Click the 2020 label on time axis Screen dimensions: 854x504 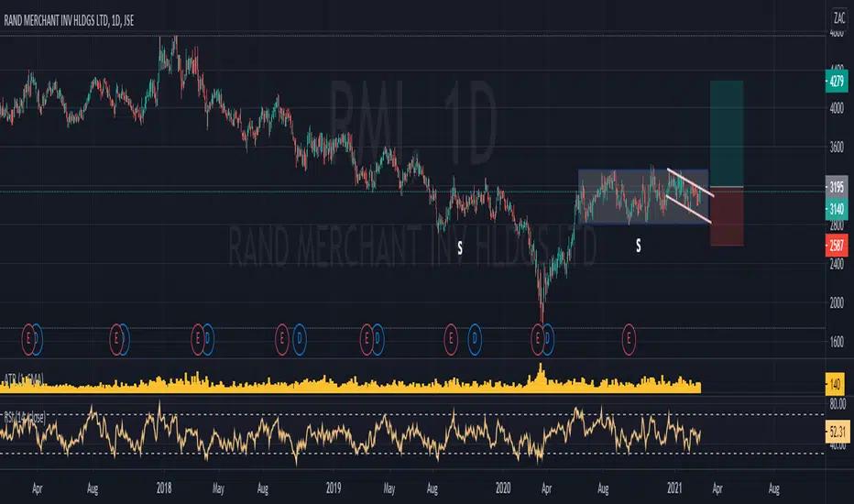[x=503, y=488]
